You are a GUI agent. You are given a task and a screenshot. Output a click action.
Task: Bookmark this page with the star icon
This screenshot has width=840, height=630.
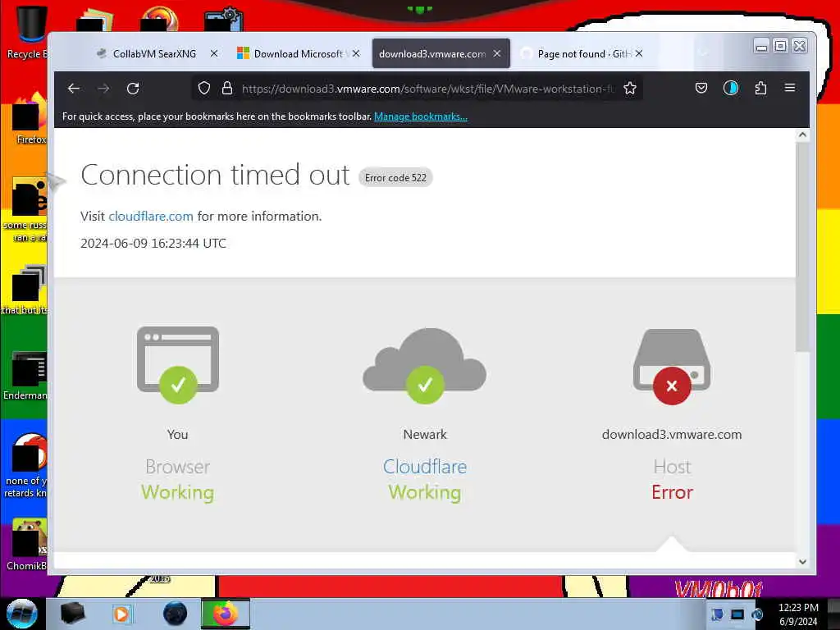[x=630, y=89]
